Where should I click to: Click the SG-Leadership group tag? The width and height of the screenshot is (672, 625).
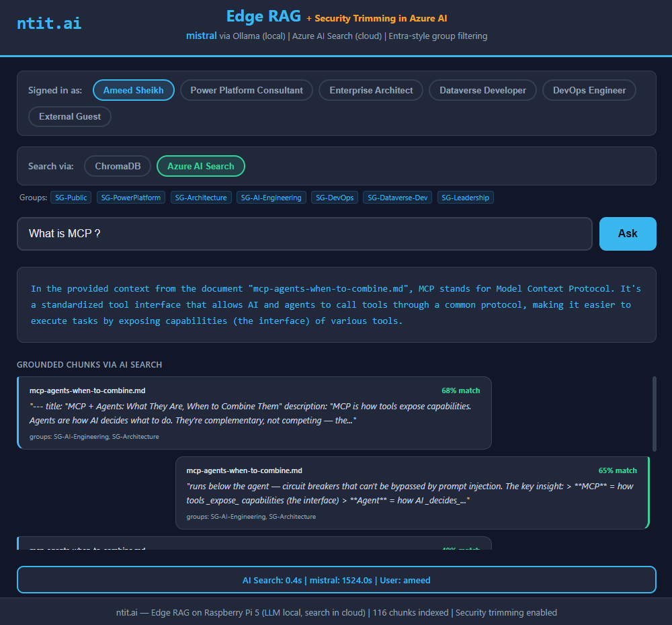(466, 198)
